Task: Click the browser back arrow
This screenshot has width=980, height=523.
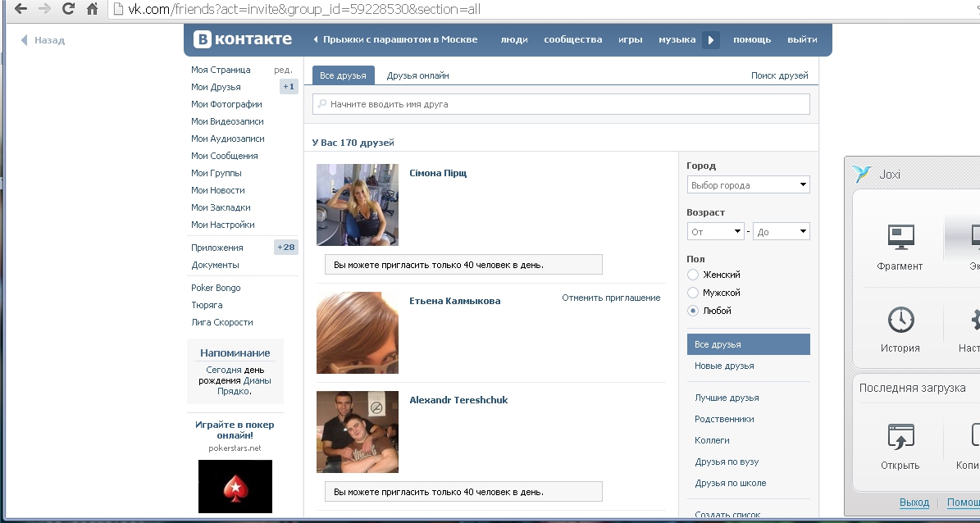Action: (20, 9)
